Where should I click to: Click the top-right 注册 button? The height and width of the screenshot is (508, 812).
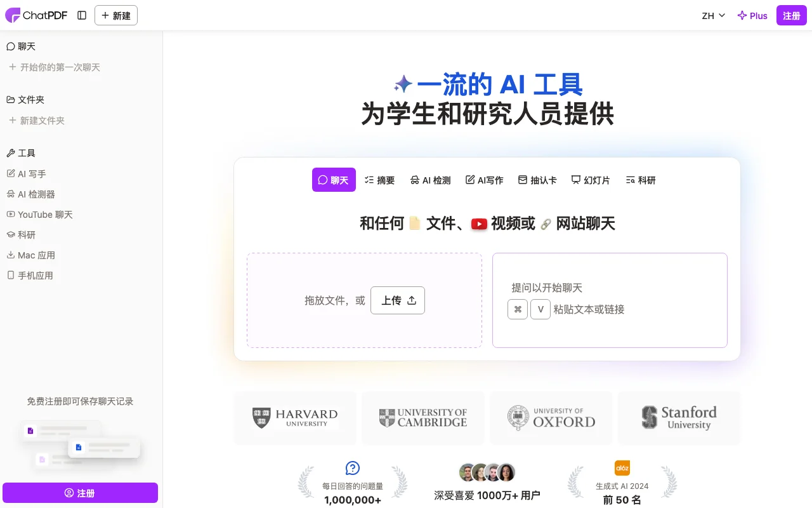792,16
